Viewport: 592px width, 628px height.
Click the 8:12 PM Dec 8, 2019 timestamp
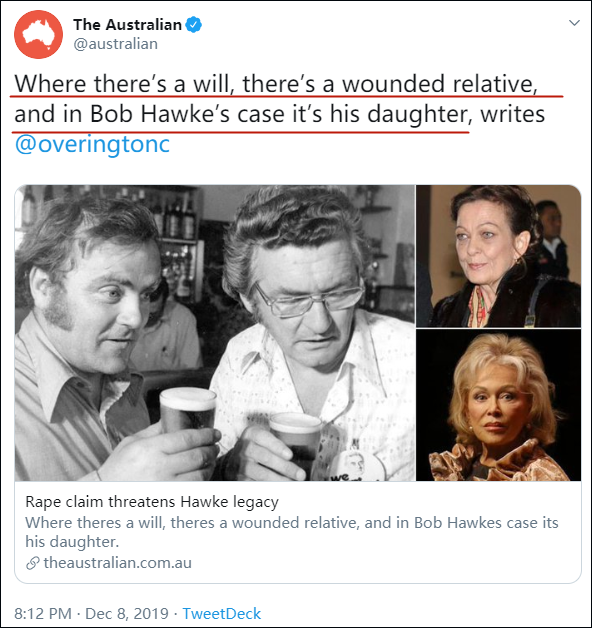(x=91, y=614)
